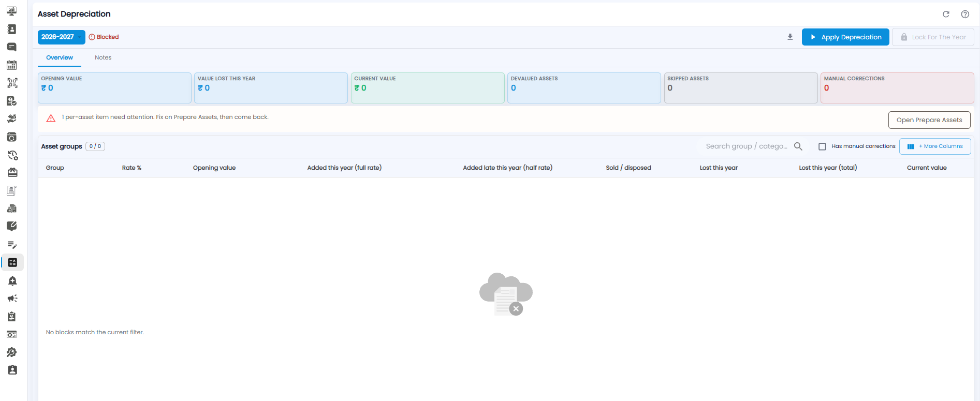Open the chat message sidebar icon
This screenshot has height=401, width=980.
[x=12, y=47]
